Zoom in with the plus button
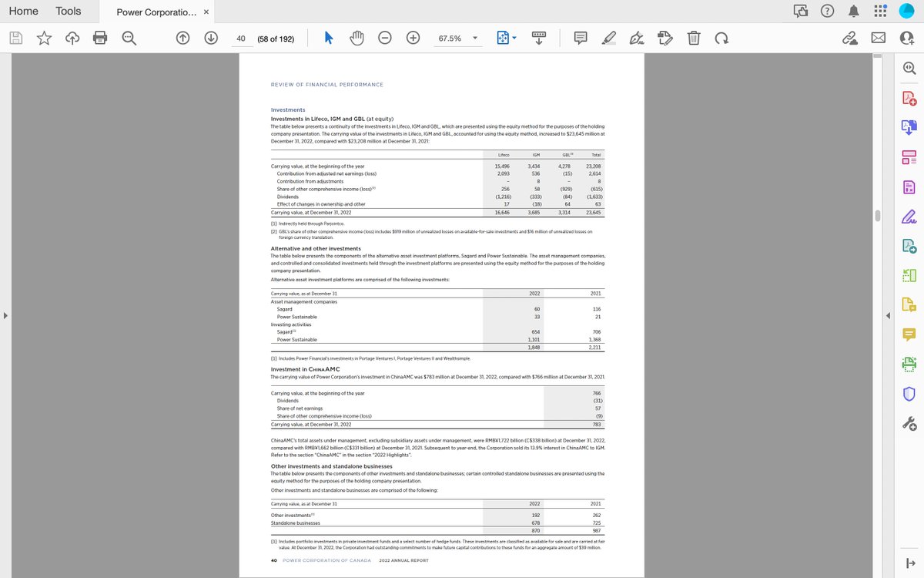Screen dimensions: 924x578 (x=413, y=38)
